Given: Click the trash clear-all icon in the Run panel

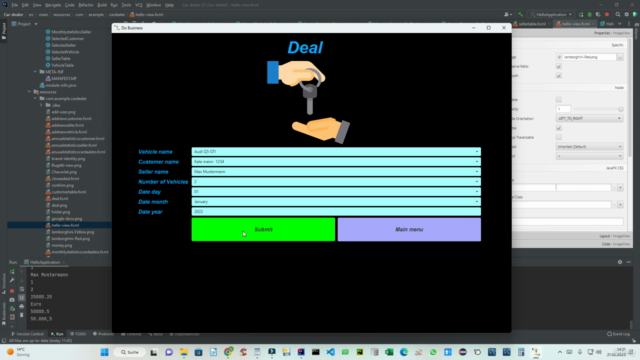Looking at the screenshot, I should [x=22, y=315].
